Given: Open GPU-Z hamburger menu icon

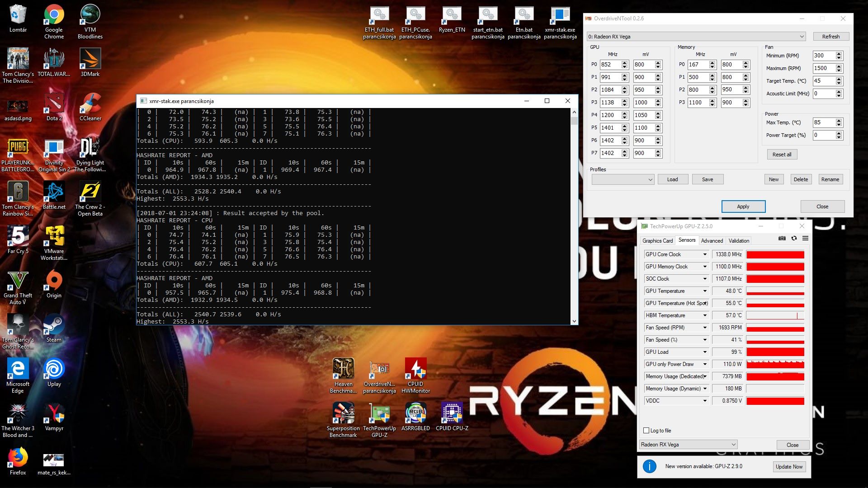Looking at the screenshot, I should pos(805,239).
